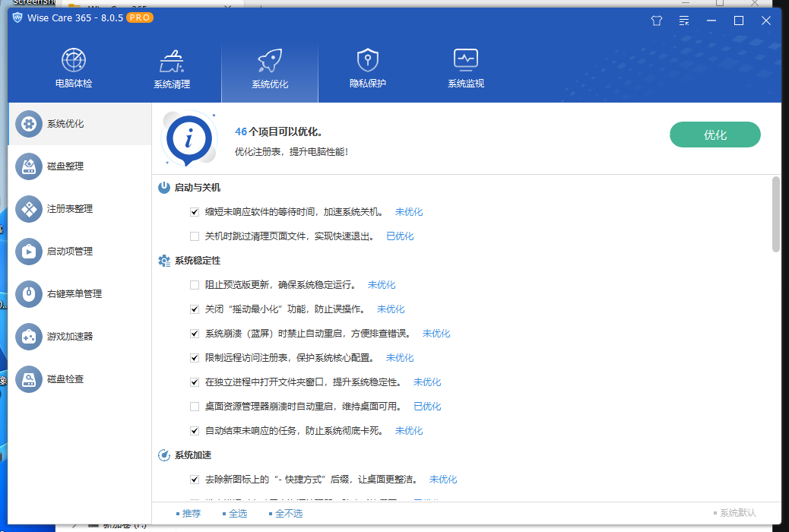Screen dimensions: 789x532
Task: Click the Wise Care 365 shield logo
Action: coord(17,17)
